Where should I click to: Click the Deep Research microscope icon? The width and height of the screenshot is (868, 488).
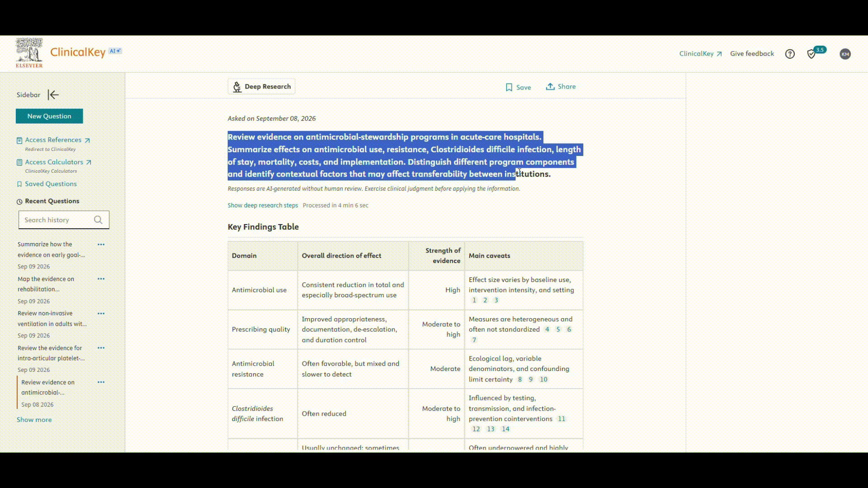point(237,87)
